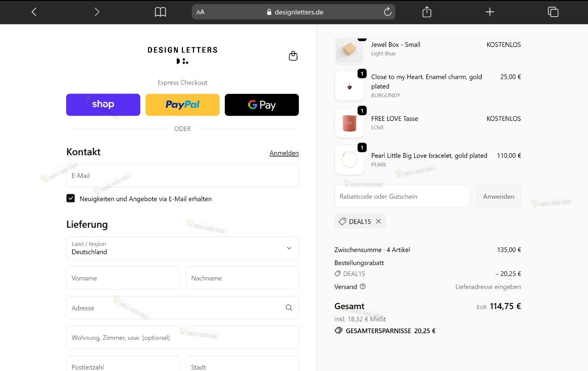This screenshot has height=371, width=588.
Task: Go back with the Safari back arrow
Action: (x=34, y=12)
